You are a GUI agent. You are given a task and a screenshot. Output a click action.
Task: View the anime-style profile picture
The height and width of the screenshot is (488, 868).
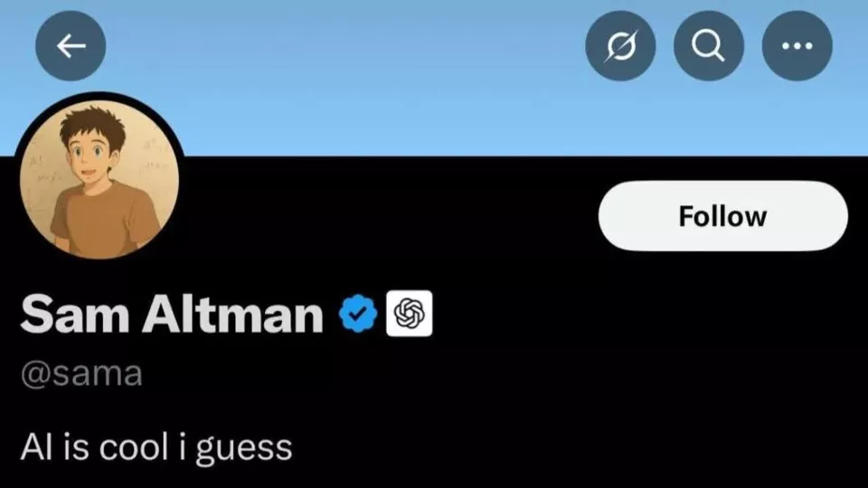pos(99,178)
